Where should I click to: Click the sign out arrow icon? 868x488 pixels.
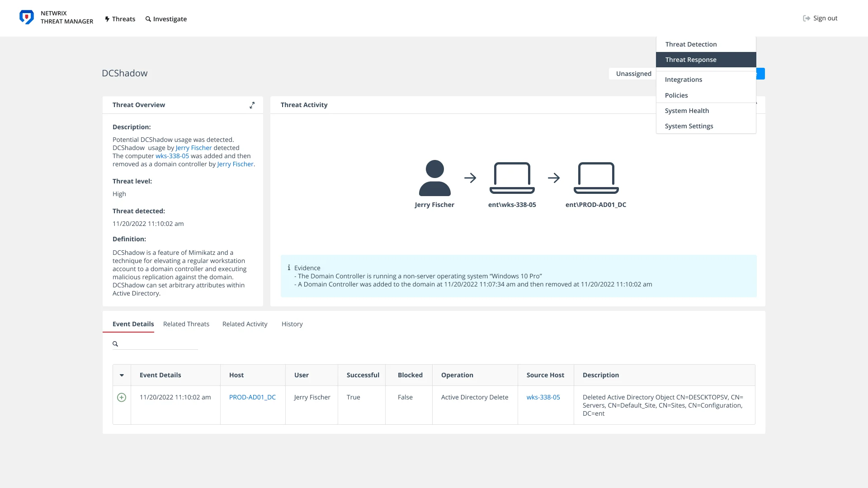pyautogui.click(x=807, y=18)
